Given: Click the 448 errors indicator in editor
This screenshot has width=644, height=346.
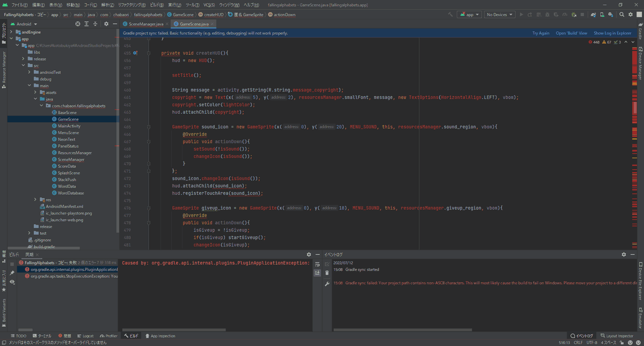Looking at the screenshot, I should click(594, 42).
